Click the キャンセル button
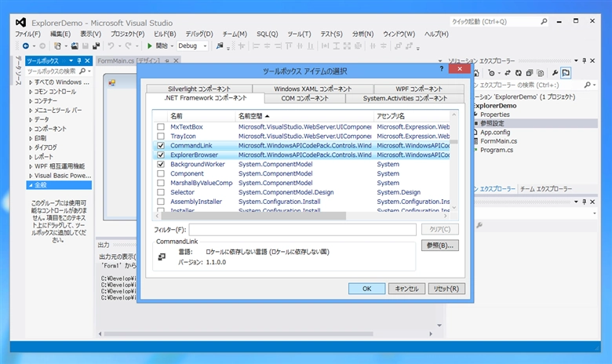This screenshot has height=364, width=612. tap(406, 289)
